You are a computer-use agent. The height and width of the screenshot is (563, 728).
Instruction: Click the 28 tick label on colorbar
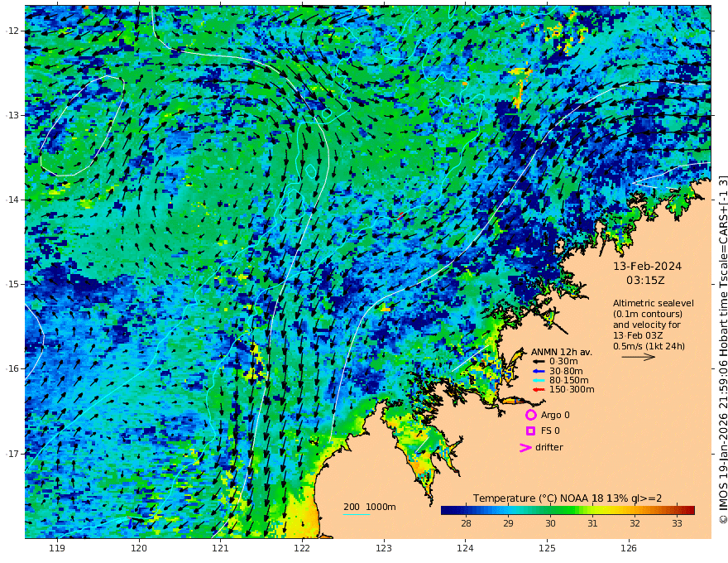pos(466,523)
